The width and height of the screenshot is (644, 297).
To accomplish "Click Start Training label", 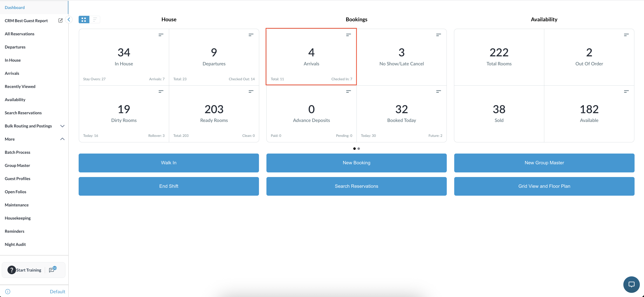I will 29,270.
